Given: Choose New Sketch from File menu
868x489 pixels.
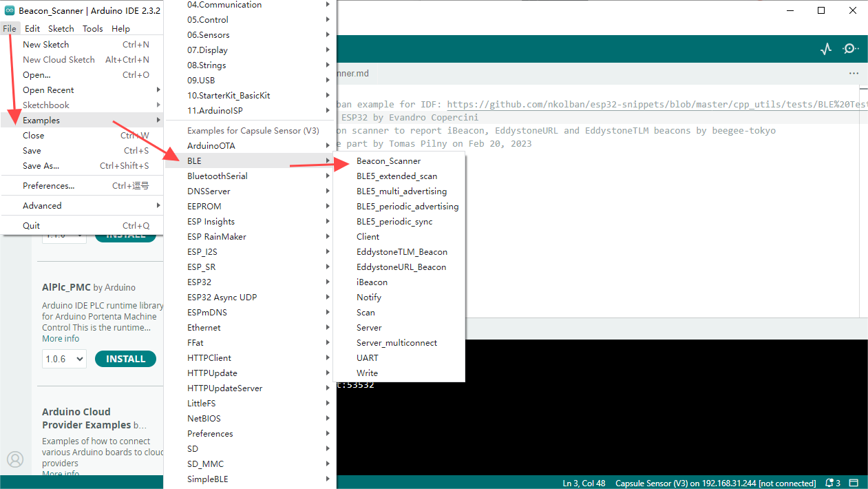Looking at the screenshot, I should 46,45.
